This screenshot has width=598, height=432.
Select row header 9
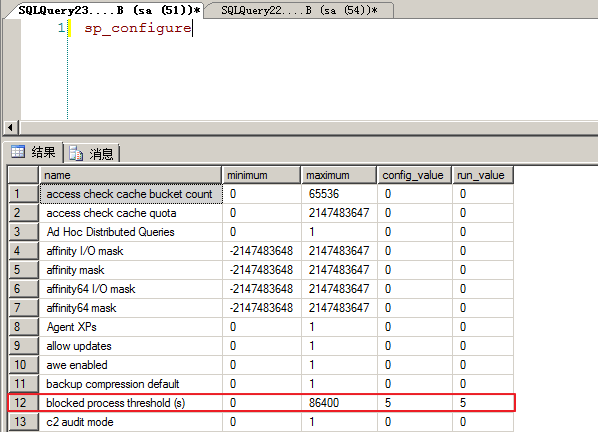pyautogui.click(x=24, y=346)
